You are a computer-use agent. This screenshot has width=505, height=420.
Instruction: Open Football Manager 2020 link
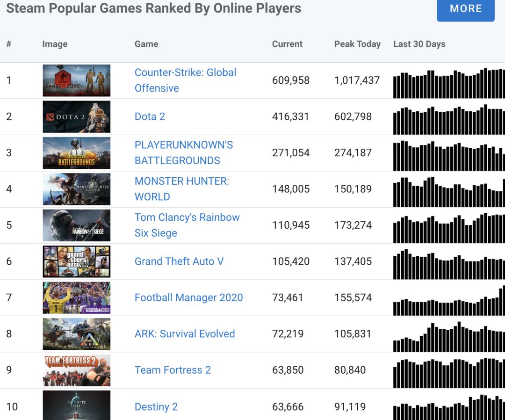pos(189,297)
